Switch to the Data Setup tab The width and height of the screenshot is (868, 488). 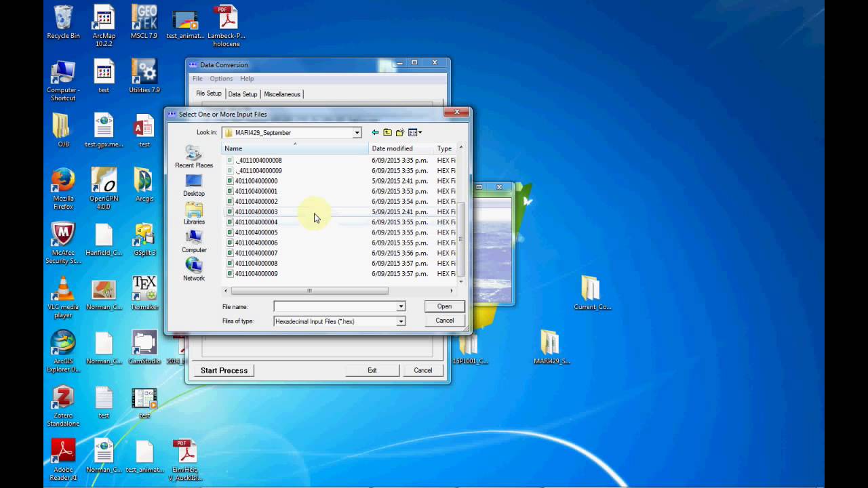243,94
